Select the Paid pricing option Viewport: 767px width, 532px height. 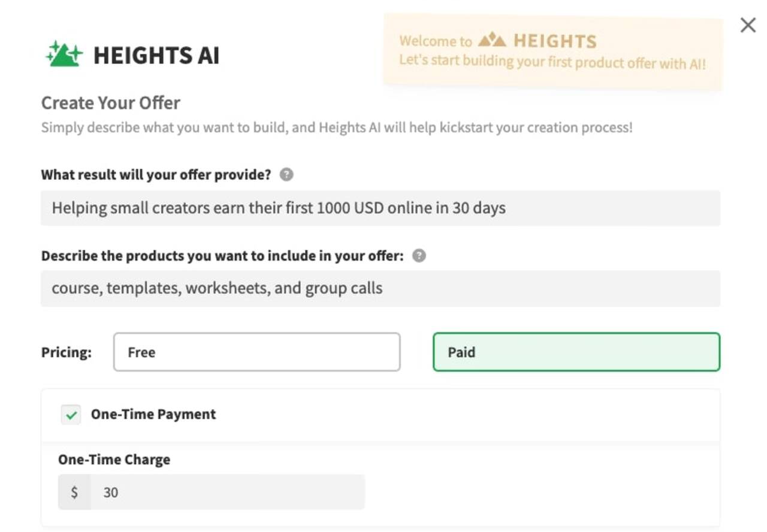[576, 352]
